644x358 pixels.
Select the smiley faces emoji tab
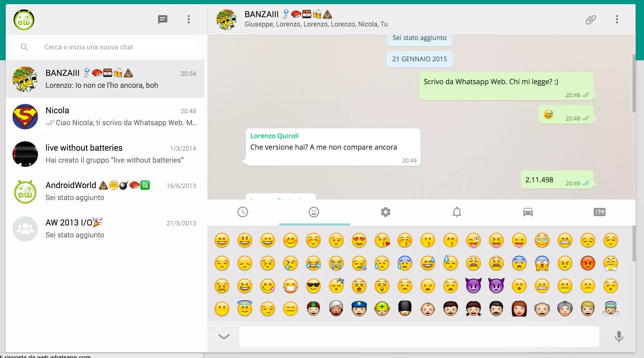(x=314, y=212)
